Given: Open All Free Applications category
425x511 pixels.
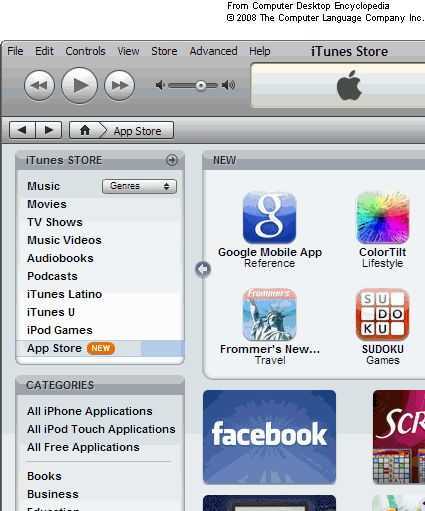Looking at the screenshot, I should tap(83, 447).
